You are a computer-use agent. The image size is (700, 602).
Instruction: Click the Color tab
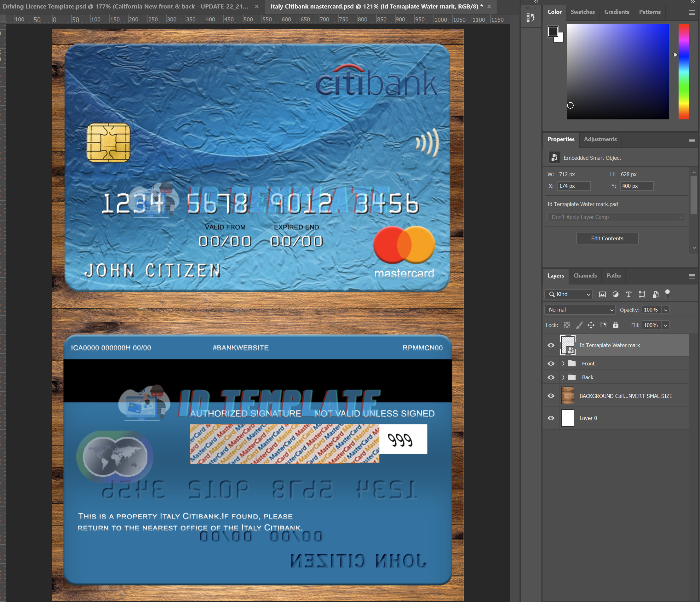coord(554,12)
